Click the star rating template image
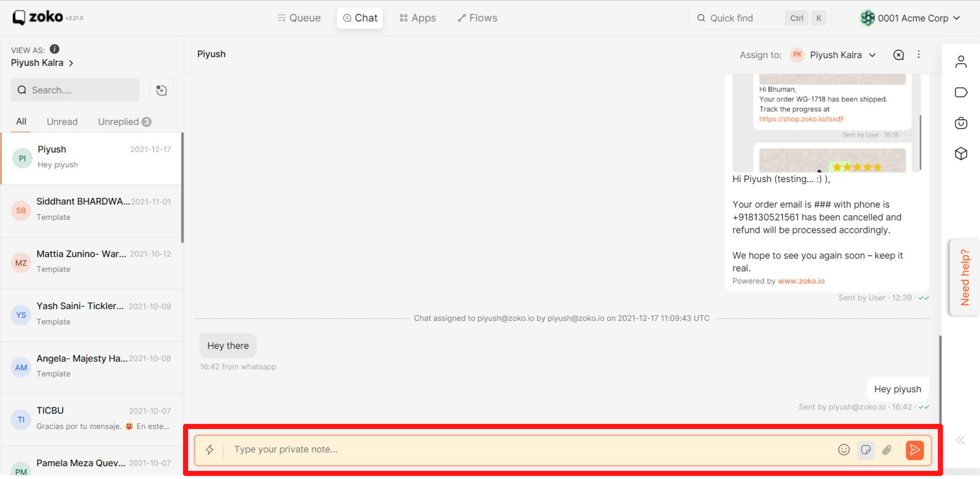This screenshot has height=479, width=980. click(x=832, y=160)
